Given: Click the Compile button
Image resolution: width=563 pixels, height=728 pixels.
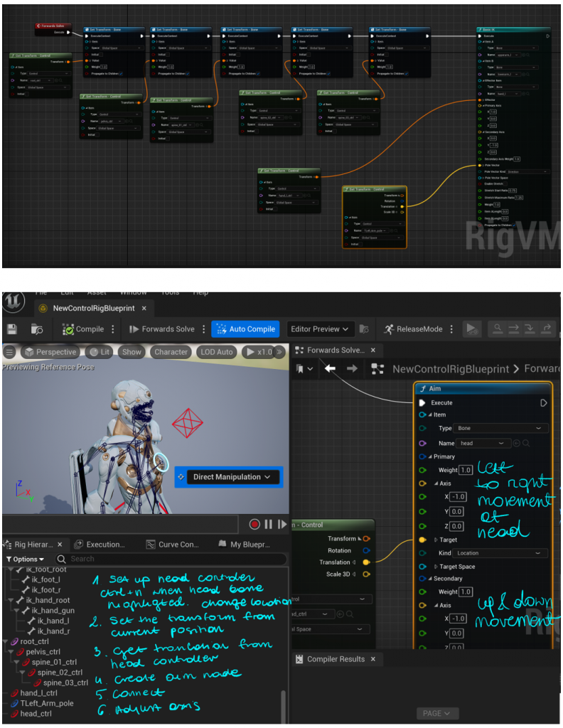Looking at the screenshot, I should 84,329.
